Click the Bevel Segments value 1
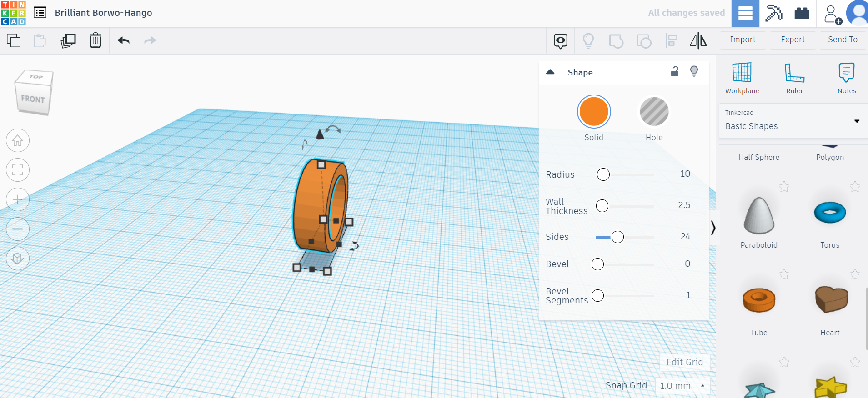The width and height of the screenshot is (868, 398). (688, 295)
